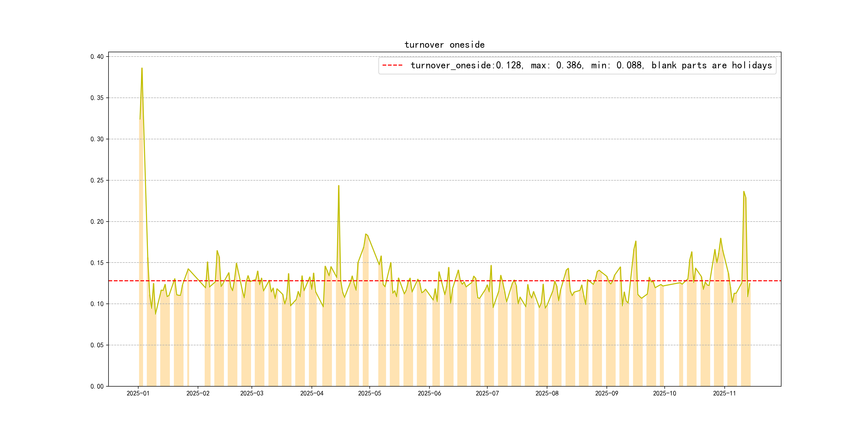868x434 pixels.
Task: Click the 2025-11 x-axis label
Action: (x=724, y=393)
